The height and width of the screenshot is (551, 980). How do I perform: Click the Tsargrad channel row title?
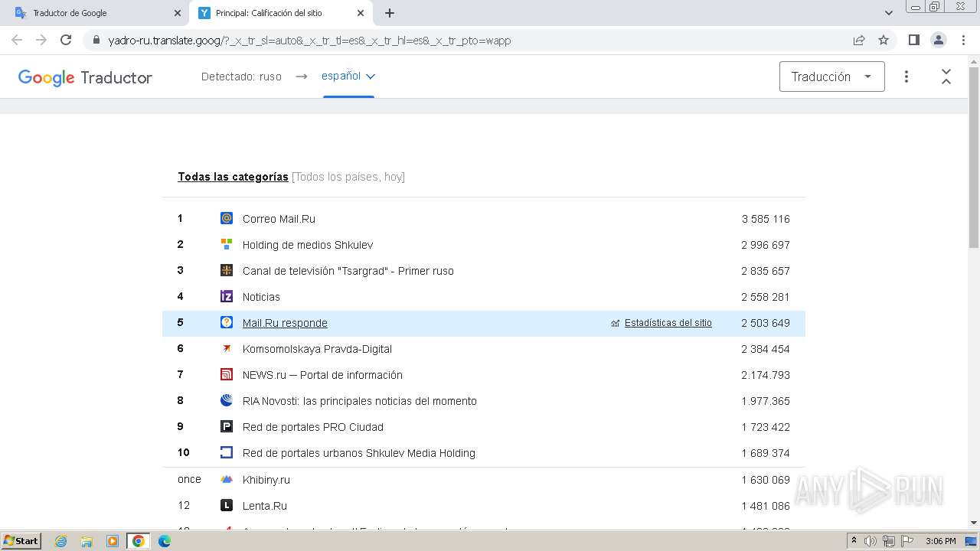click(348, 271)
